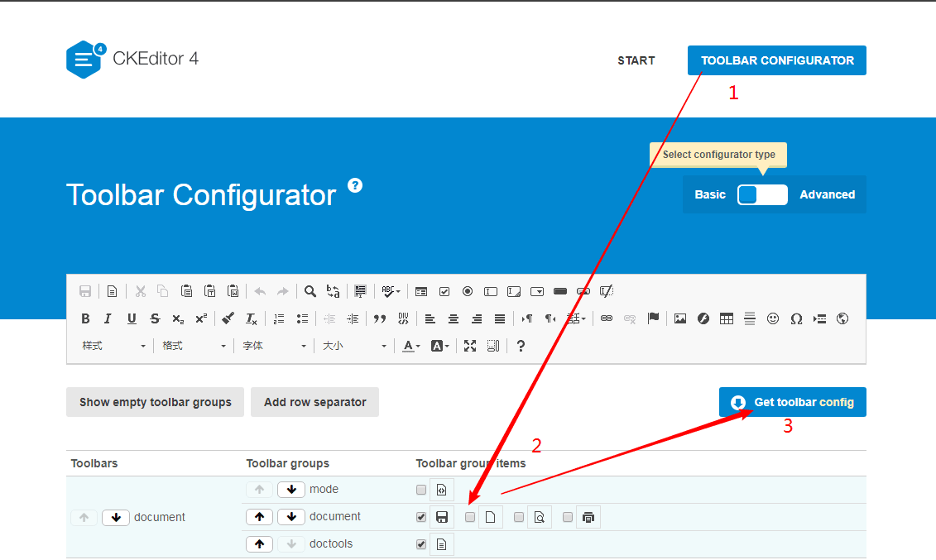This screenshot has height=560, width=936.
Task: Click the help question mark beside title
Action: click(x=355, y=185)
